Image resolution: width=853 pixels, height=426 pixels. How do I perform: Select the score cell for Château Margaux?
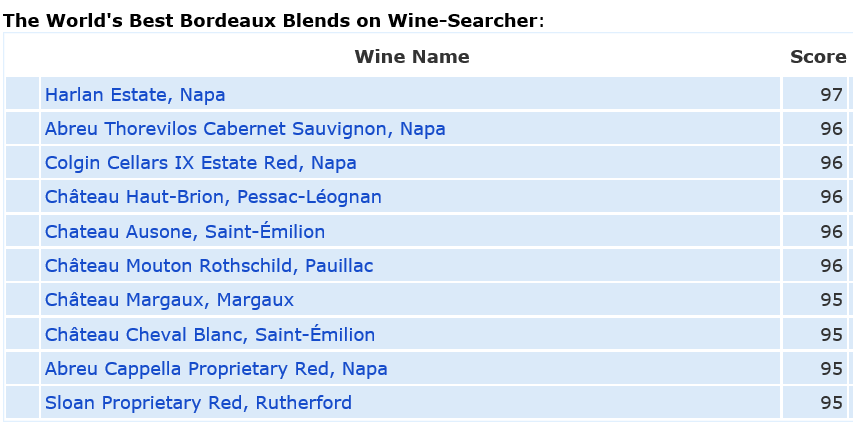(815, 299)
